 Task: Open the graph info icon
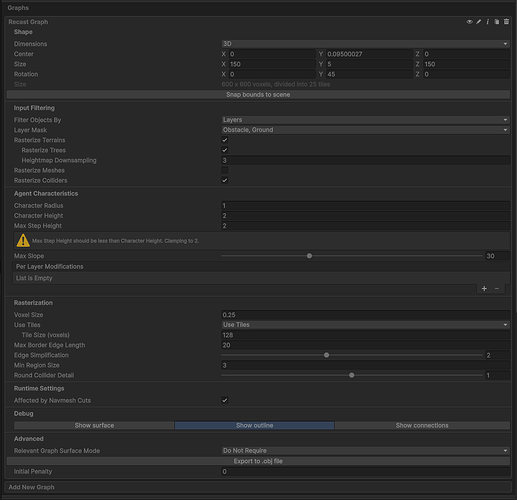pos(488,22)
